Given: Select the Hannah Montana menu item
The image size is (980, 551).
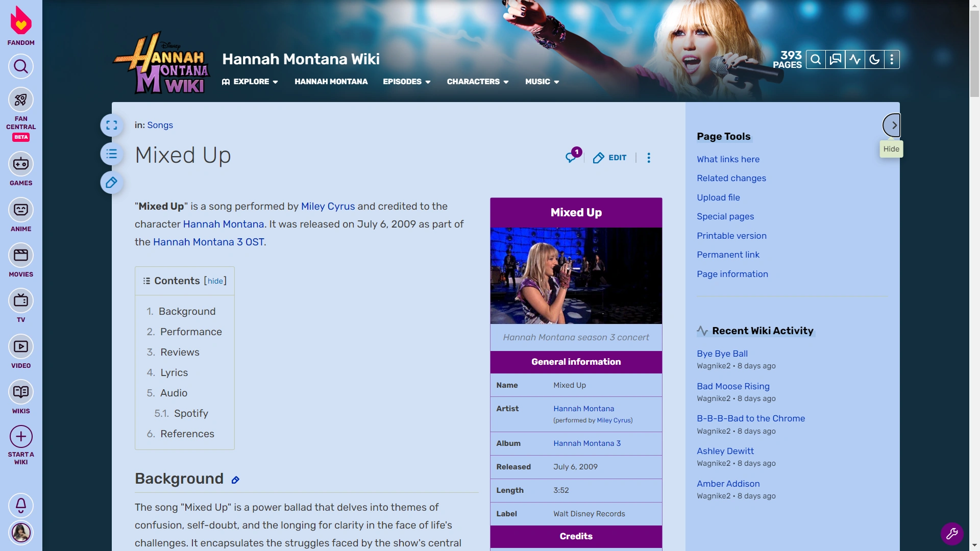Looking at the screenshot, I should pos(331,82).
